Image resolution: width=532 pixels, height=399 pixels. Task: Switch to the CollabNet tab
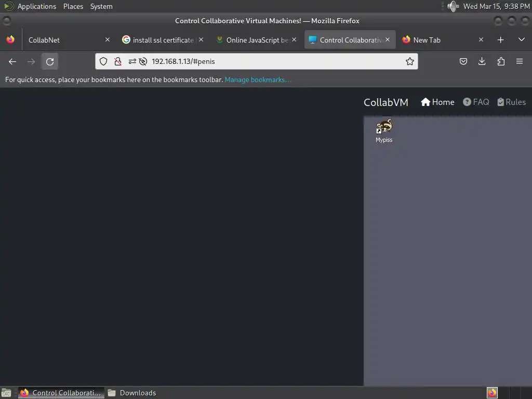pos(68,40)
